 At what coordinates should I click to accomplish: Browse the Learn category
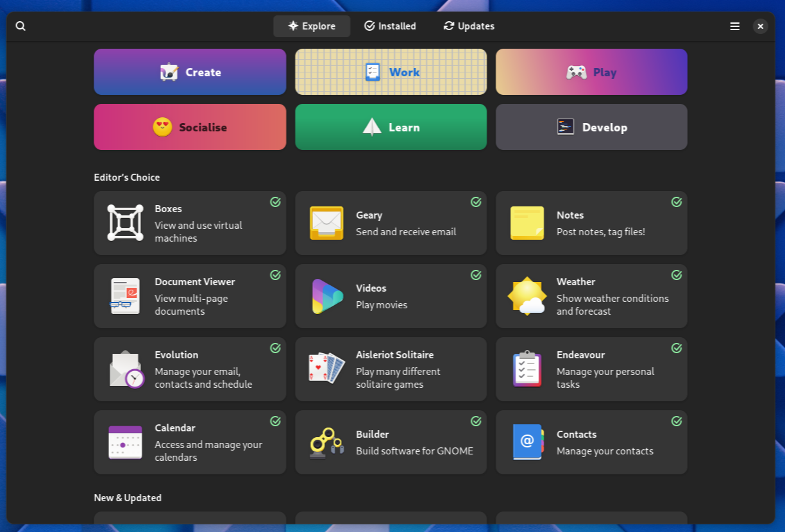coord(391,127)
